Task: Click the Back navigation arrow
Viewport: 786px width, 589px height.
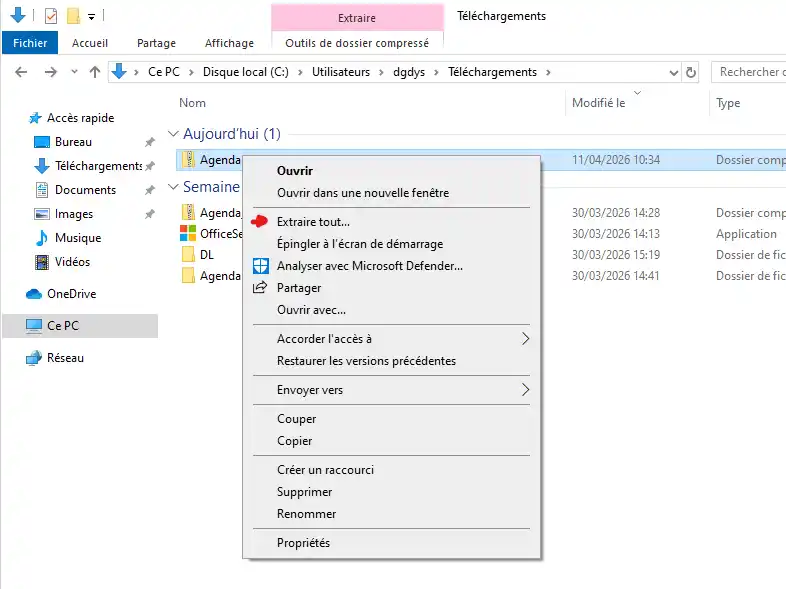Action: click(x=21, y=72)
